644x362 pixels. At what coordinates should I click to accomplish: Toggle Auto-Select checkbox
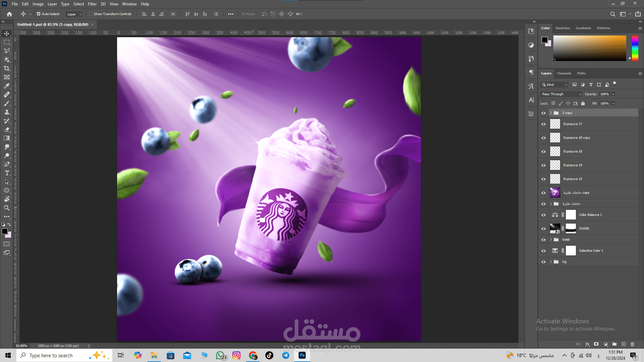pos(39,14)
